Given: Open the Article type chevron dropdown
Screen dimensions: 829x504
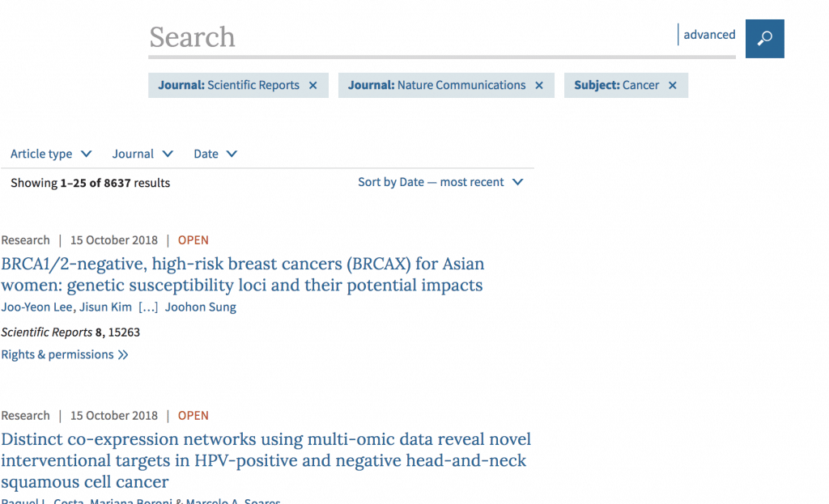Looking at the screenshot, I should [x=51, y=154].
